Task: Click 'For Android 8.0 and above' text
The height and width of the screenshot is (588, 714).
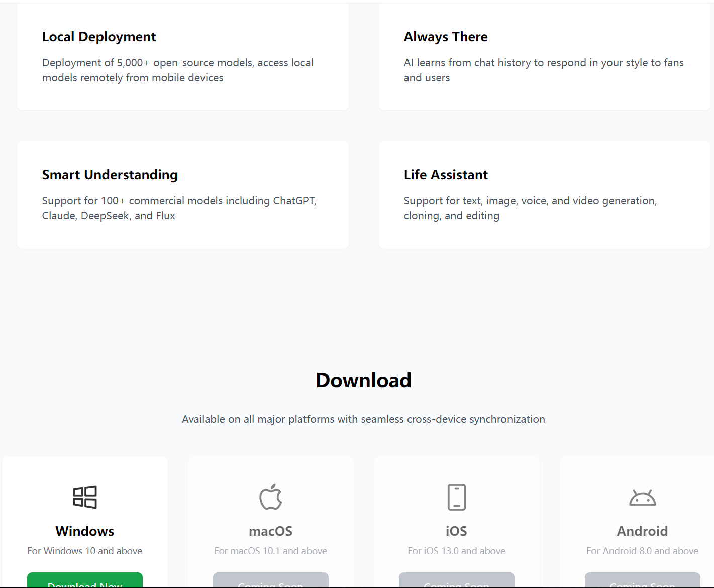Action: (643, 551)
